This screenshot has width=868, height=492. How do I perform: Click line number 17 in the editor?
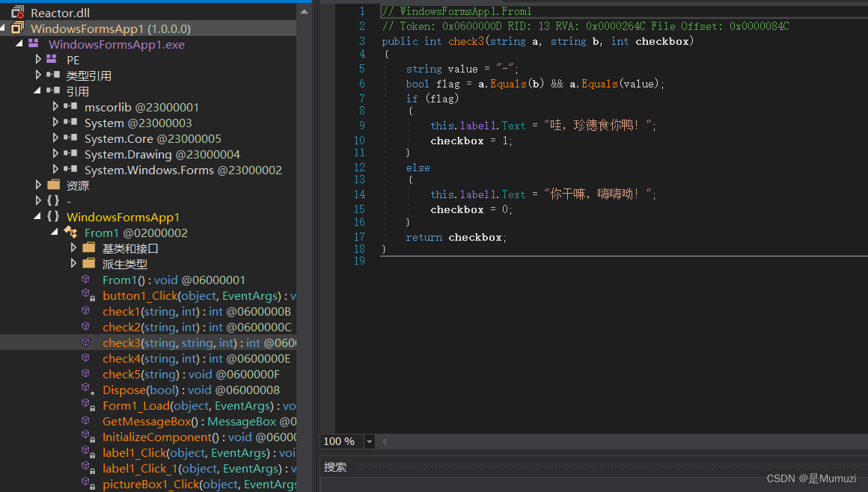[x=359, y=236]
